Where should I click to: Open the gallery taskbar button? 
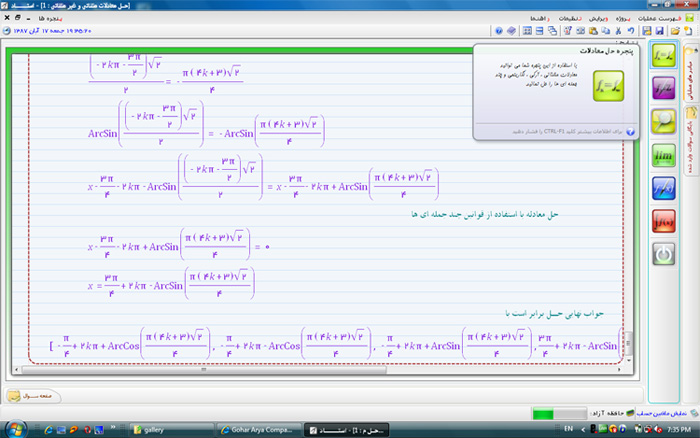point(160,428)
